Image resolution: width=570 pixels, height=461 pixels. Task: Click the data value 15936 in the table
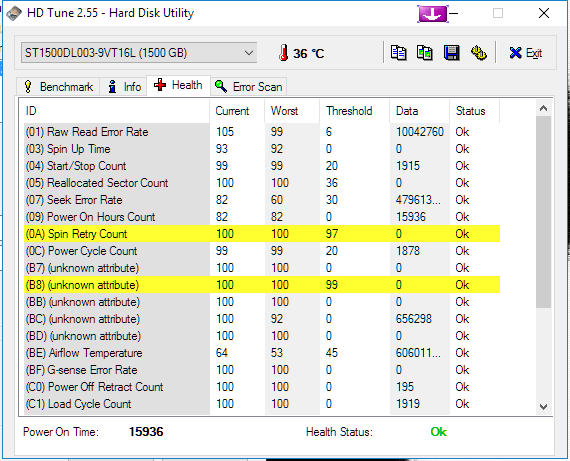pos(411,217)
